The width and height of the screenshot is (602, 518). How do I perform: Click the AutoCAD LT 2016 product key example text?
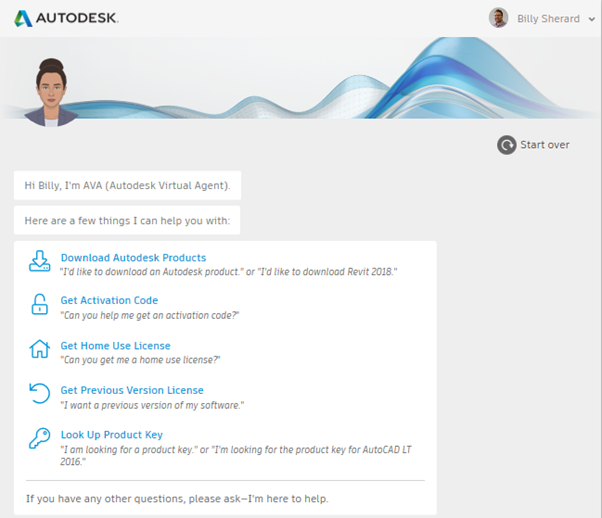pyautogui.click(x=236, y=455)
